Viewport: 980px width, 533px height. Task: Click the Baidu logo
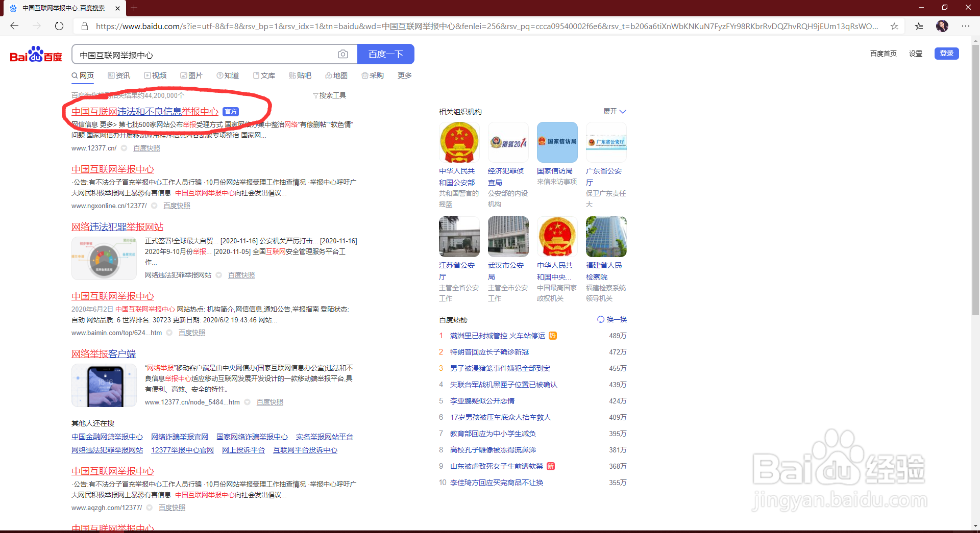36,54
